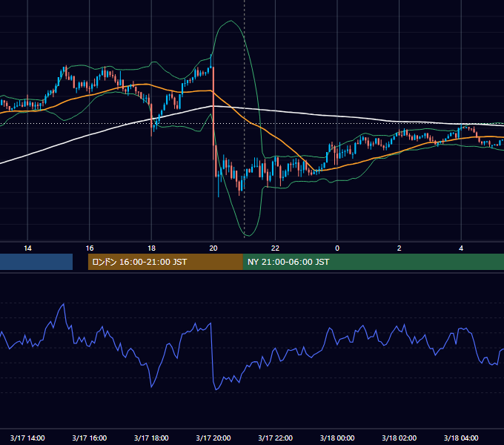
Task: Click the 3/18 04:00 date label
Action: pyautogui.click(x=461, y=438)
